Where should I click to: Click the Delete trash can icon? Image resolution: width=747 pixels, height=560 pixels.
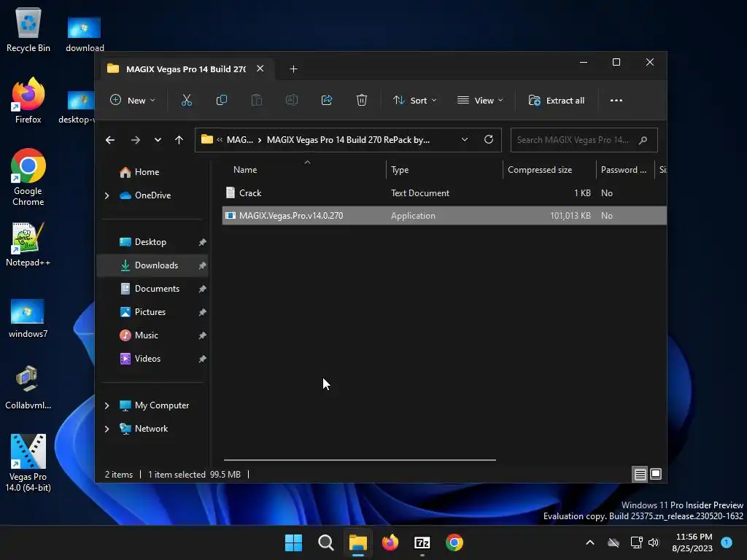point(362,101)
